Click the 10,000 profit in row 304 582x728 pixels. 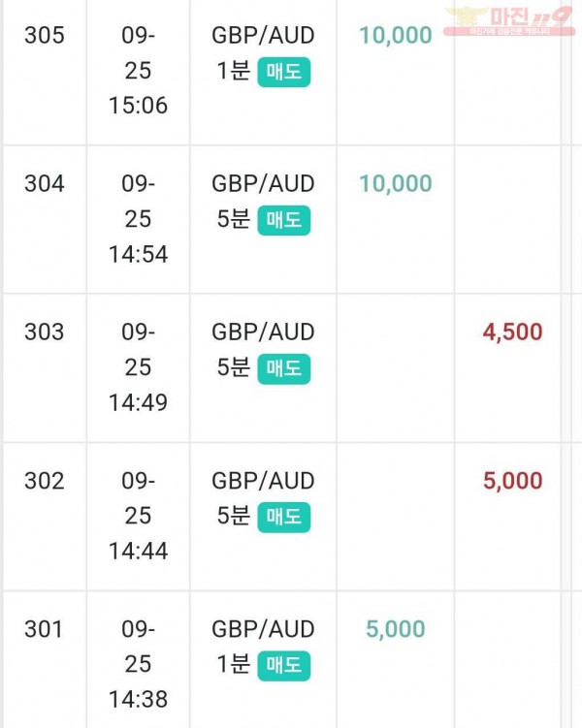396,183
